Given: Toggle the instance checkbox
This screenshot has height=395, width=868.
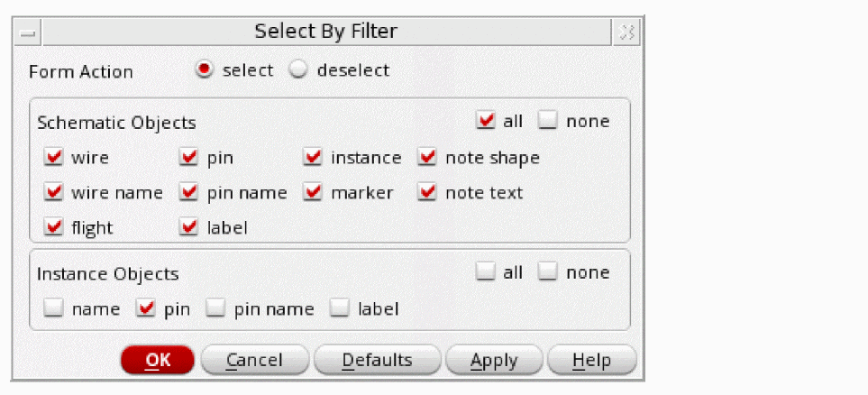Looking at the screenshot, I should (x=314, y=158).
